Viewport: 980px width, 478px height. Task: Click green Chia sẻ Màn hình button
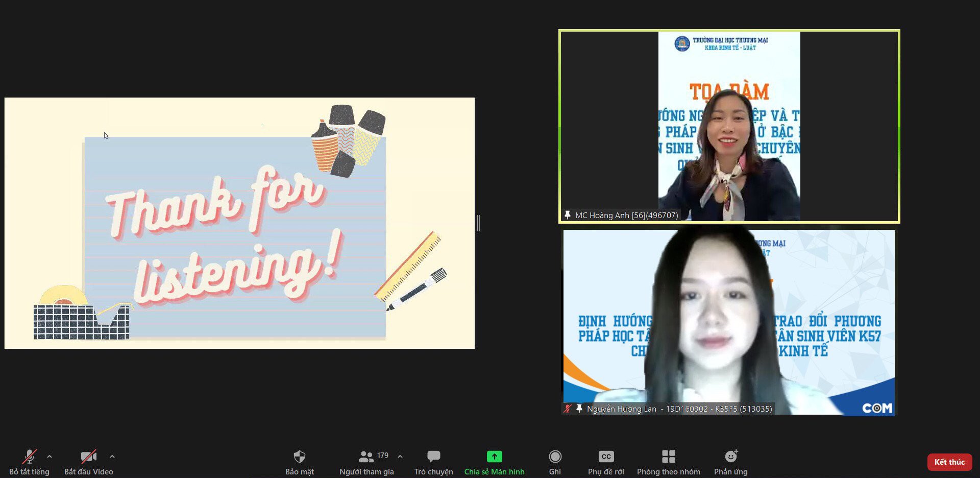(494, 461)
